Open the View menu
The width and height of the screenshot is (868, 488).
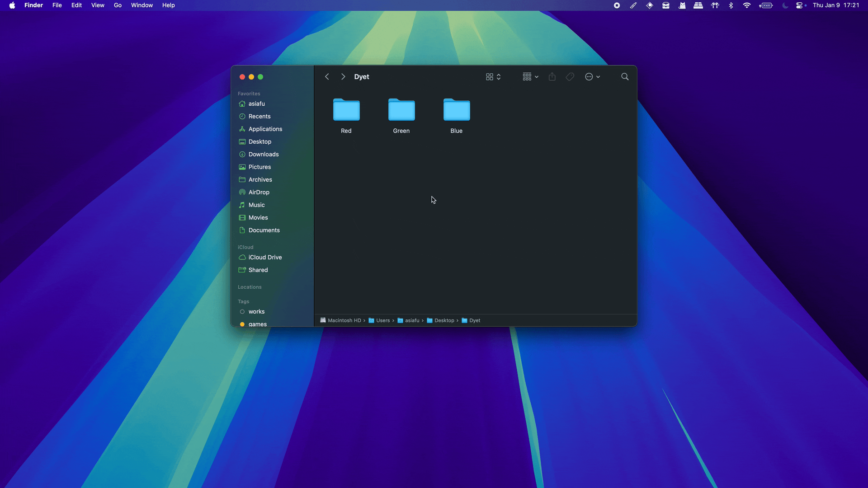click(x=98, y=5)
